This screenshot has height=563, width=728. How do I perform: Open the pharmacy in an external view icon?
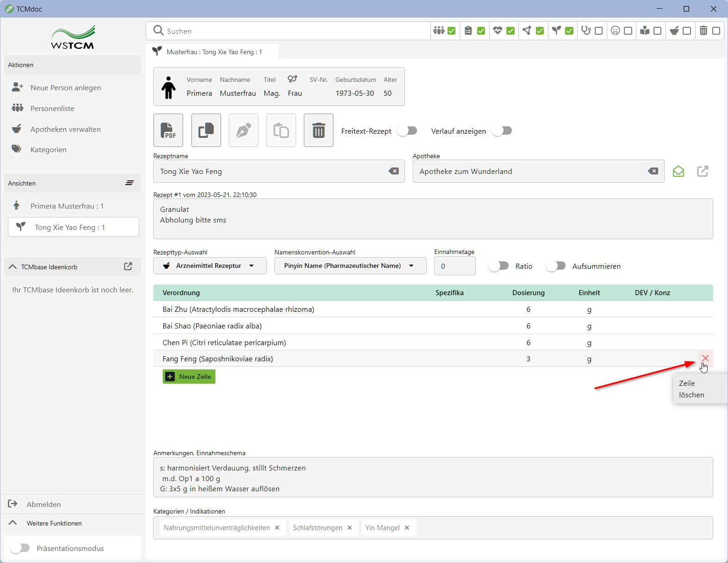point(703,172)
